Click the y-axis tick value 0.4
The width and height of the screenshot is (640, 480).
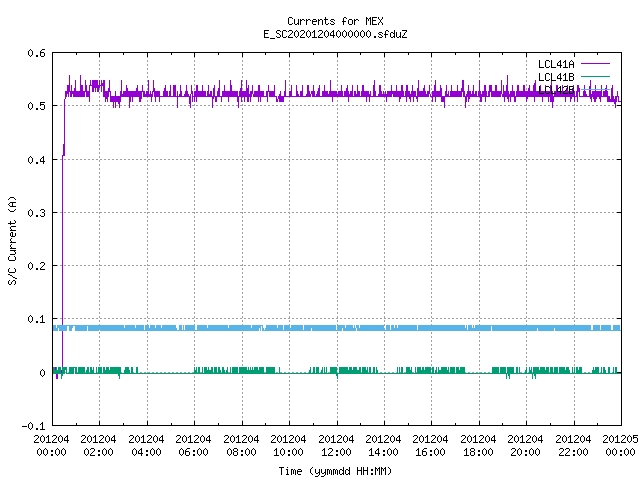pyautogui.click(x=36, y=160)
